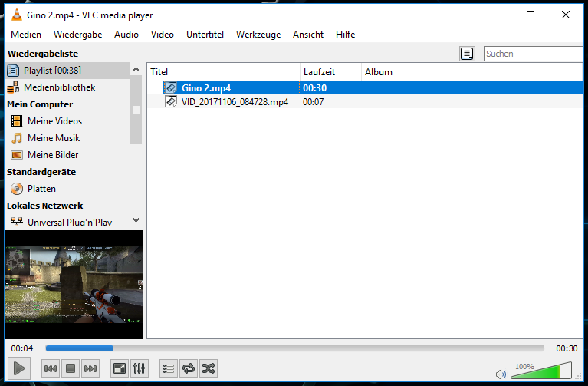Toggle the playlist view button
Viewport: 588px width, 386px height.
point(169,368)
